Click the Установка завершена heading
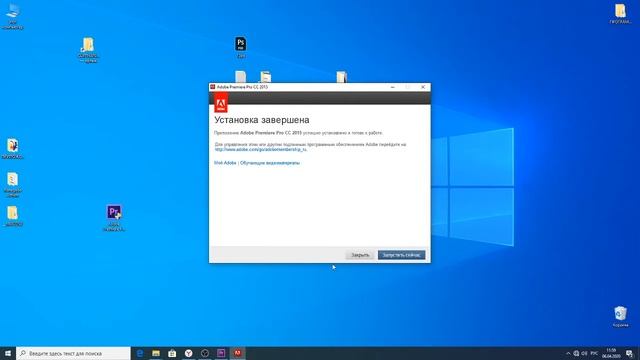Image resolution: width=640 pixels, height=360 pixels. coord(262,120)
